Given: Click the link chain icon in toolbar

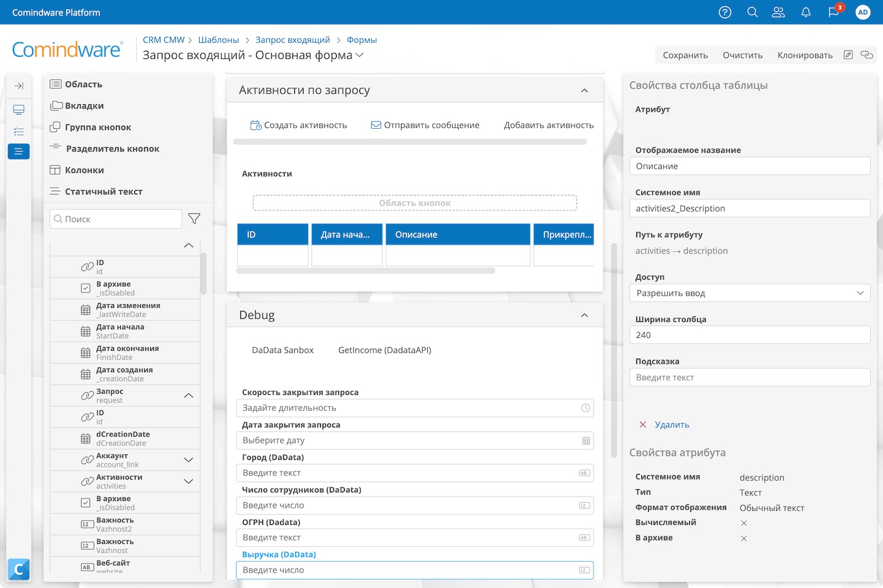Looking at the screenshot, I should point(866,55).
